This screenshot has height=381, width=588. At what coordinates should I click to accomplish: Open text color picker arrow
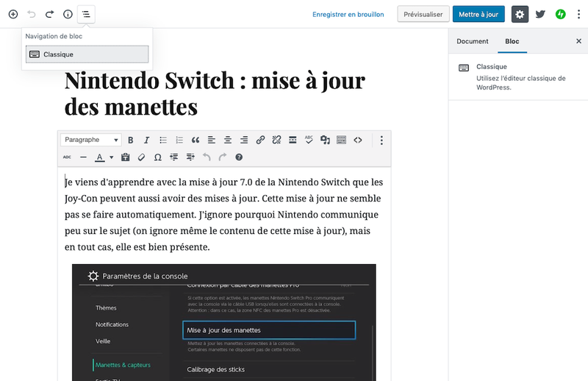click(x=112, y=157)
